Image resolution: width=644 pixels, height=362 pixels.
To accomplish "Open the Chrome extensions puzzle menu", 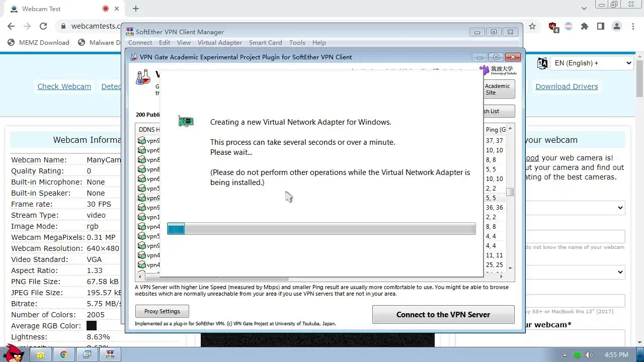I will click(x=585, y=26).
